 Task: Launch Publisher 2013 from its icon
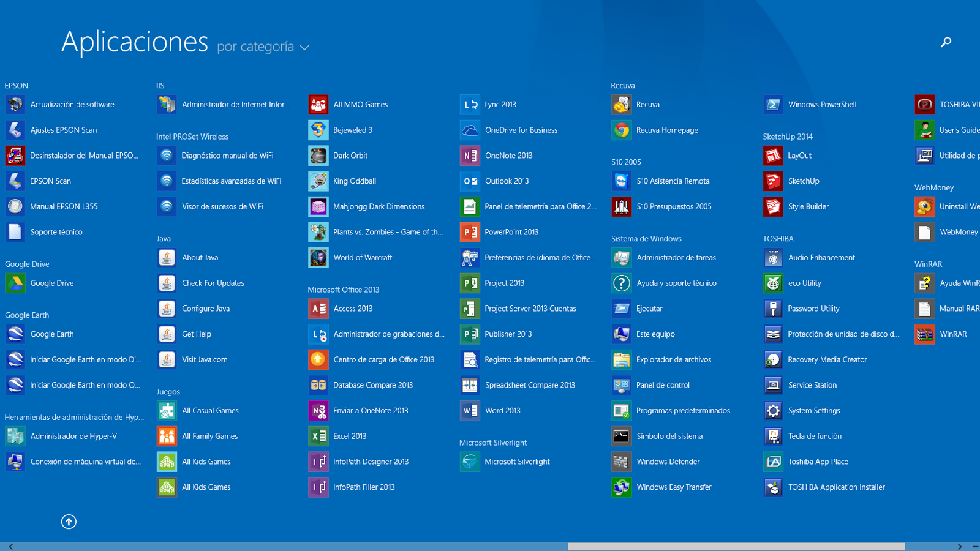coord(470,334)
